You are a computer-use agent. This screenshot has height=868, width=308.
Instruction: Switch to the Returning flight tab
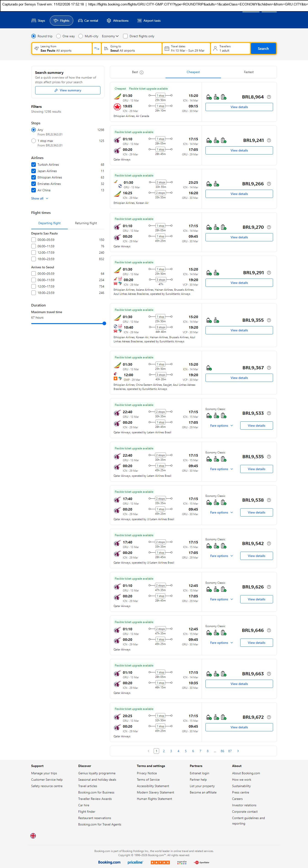pos(86,223)
